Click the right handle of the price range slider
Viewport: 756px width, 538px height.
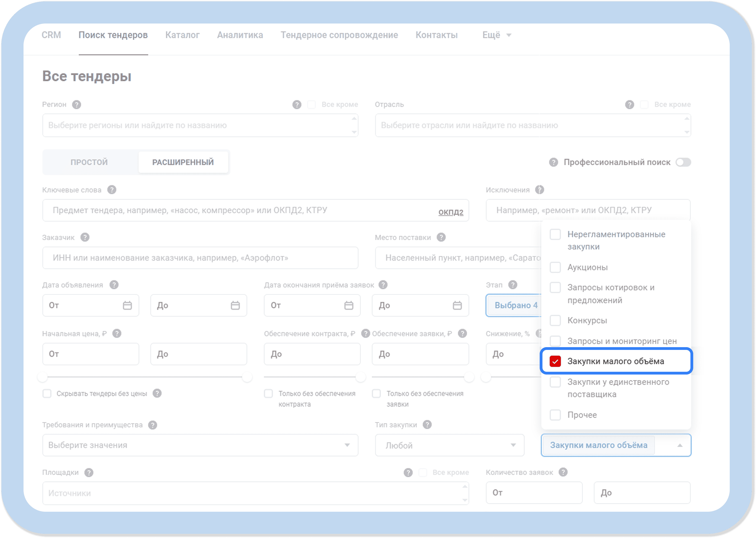247,377
